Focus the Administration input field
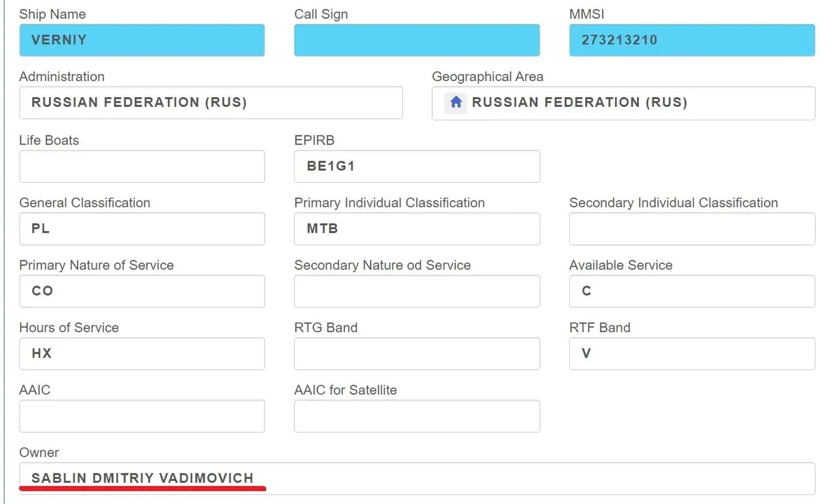Image resolution: width=838 pixels, height=504 pixels. [x=211, y=103]
